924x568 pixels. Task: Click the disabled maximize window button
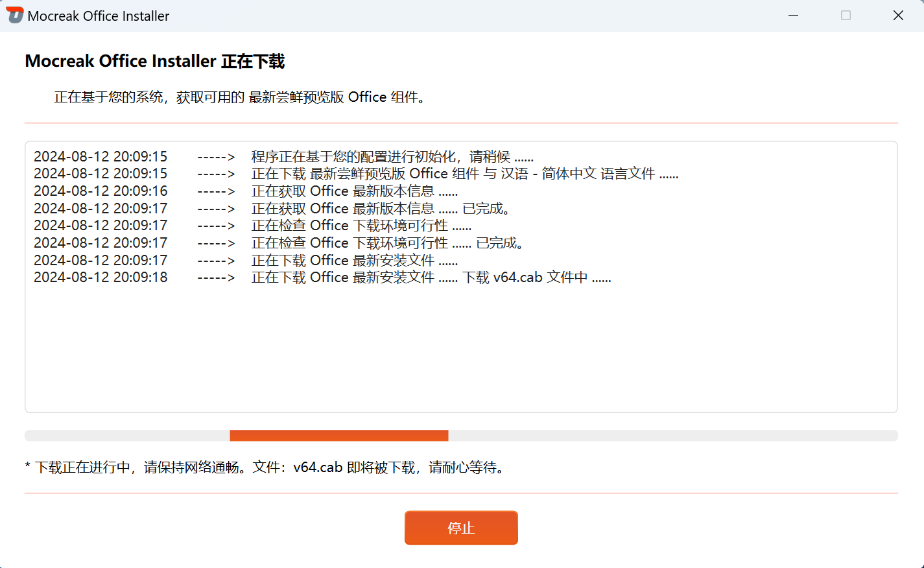846,16
